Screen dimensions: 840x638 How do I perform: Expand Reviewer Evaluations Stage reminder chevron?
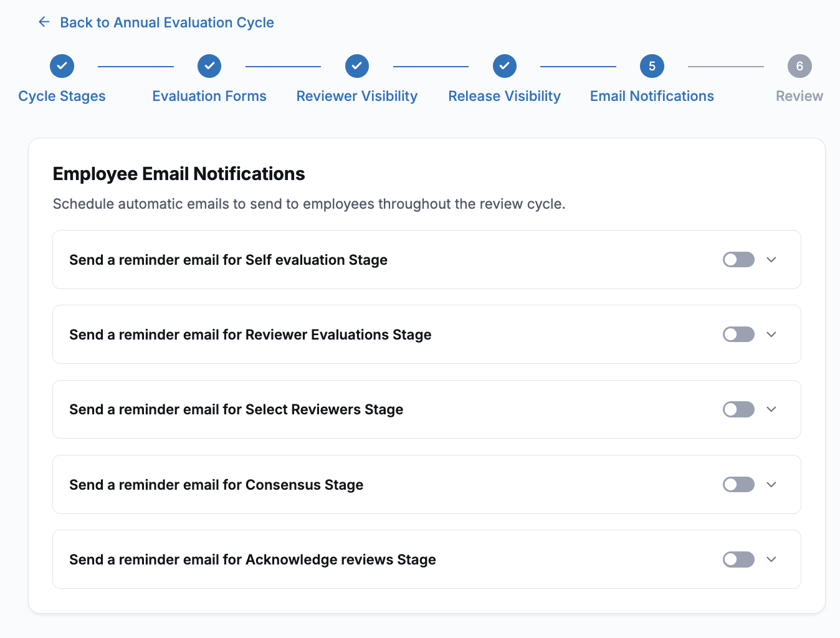(x=771, y=335)
